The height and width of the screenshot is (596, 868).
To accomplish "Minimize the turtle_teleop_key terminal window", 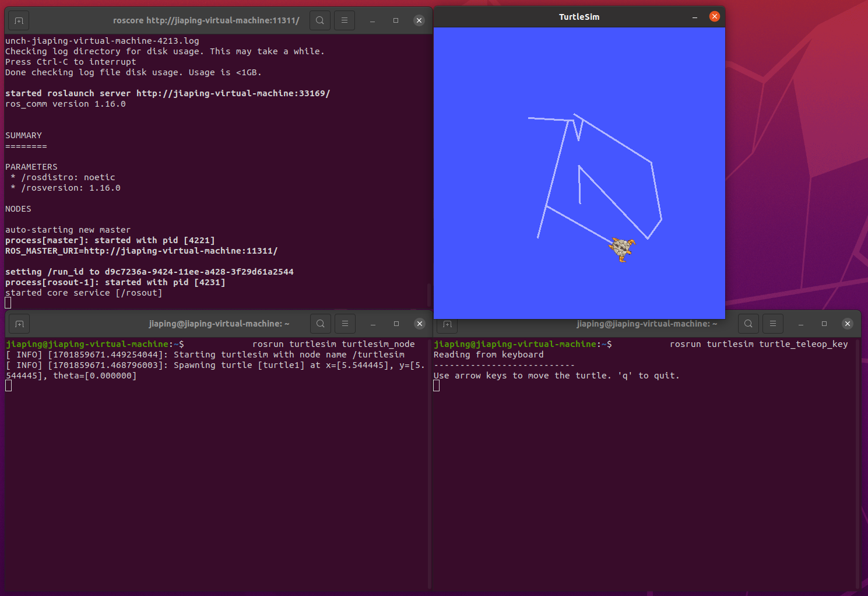I will point(801,324).
